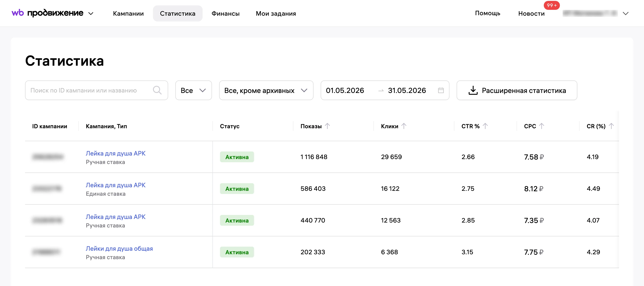Open the Кампании tab

(128, 13)
